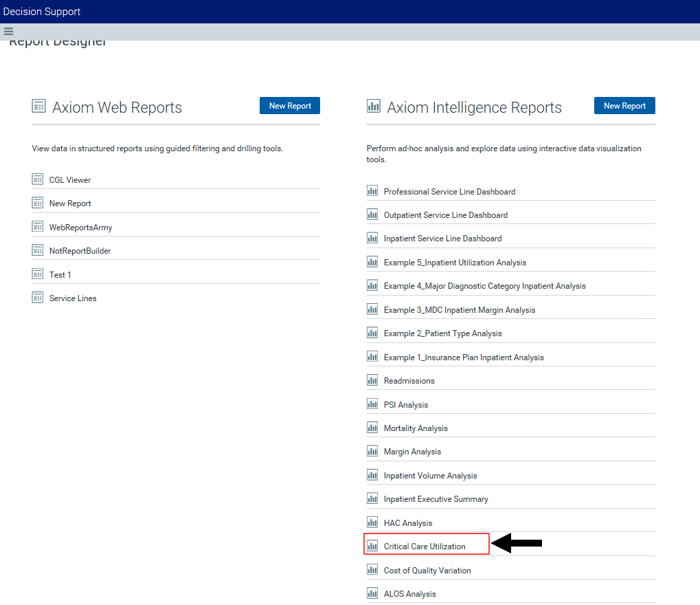The height and width of the screenshot is (605, 700).
Task: Click the Inpatient Volume Analysis chart icon
Action: coord(372,475)
